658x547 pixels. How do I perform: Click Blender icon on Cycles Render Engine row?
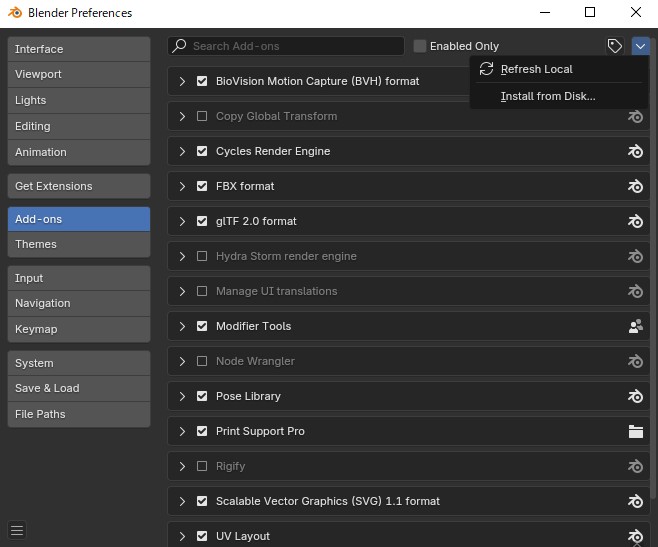[635, 151]
